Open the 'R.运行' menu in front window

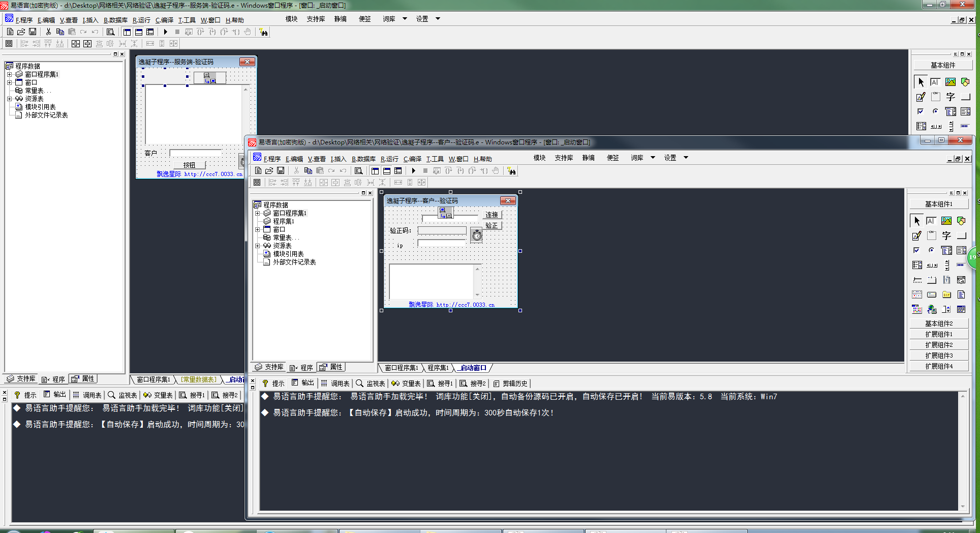[389, 159]
